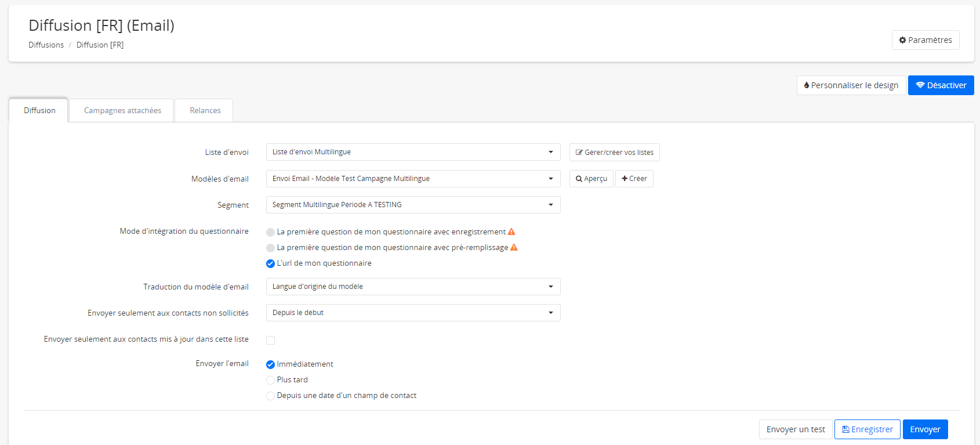Click warning icon beside 'avec pré-remplissage' option
This screenshot has height=445, width=980.
coord(514,247)
